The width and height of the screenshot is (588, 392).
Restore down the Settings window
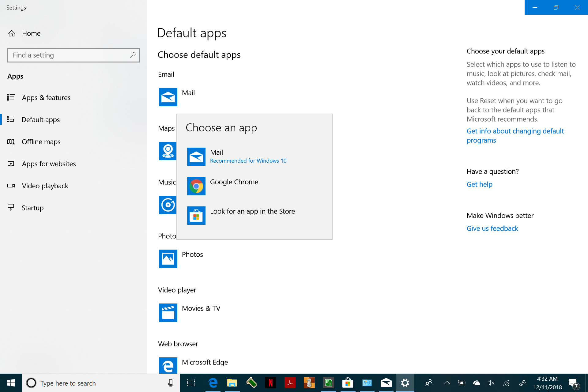click(x=556, y=7)
